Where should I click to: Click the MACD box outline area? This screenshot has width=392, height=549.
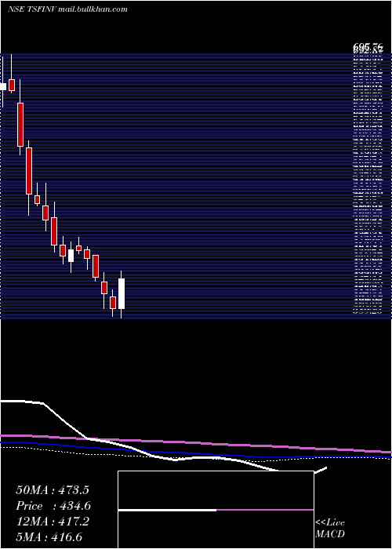click(216, 510)
